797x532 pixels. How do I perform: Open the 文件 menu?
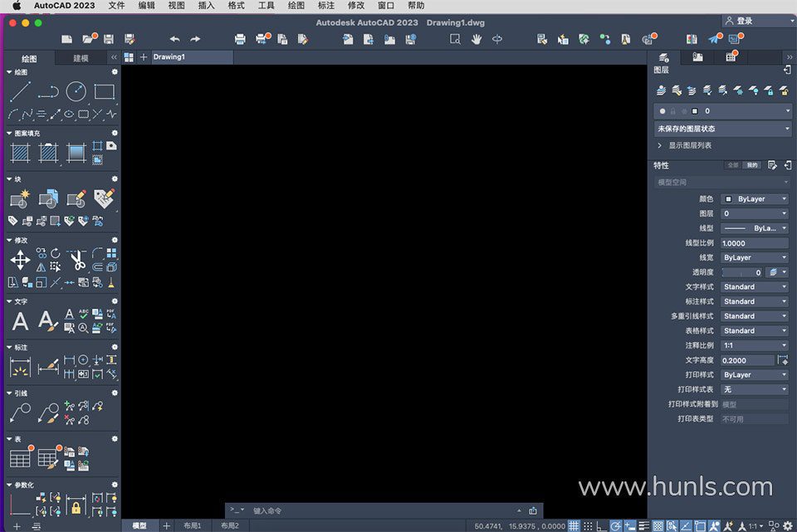(116, 6)
